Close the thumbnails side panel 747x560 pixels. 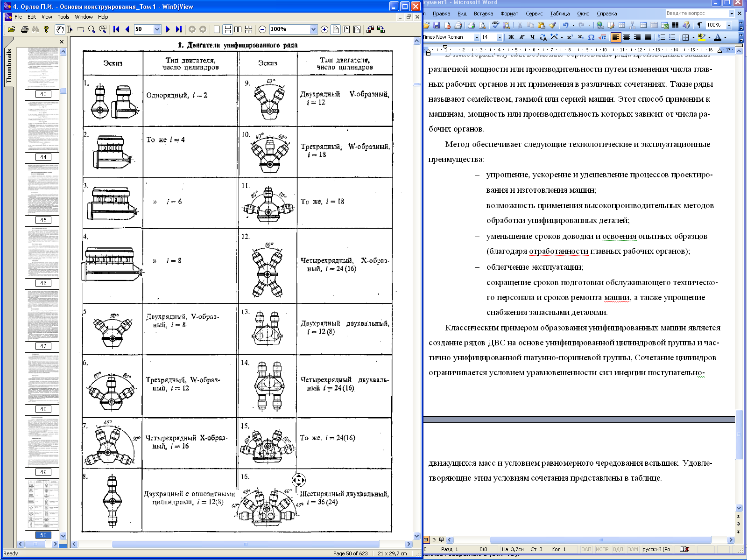coord(62,42)
